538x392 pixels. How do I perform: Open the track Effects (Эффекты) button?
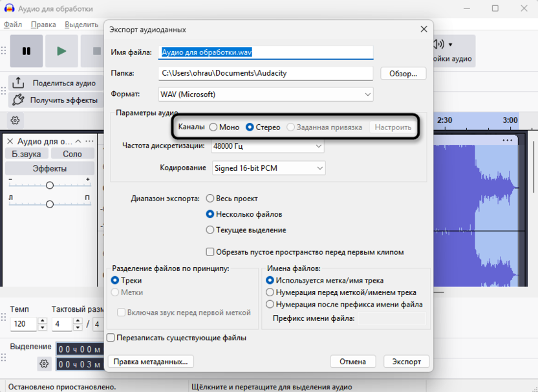[x=50, y=169]
